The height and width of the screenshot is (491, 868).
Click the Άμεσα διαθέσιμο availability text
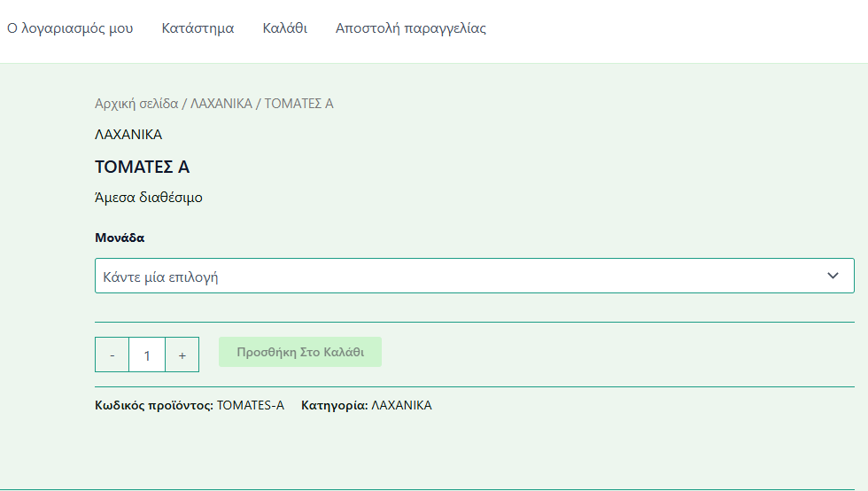click(149, 198)
